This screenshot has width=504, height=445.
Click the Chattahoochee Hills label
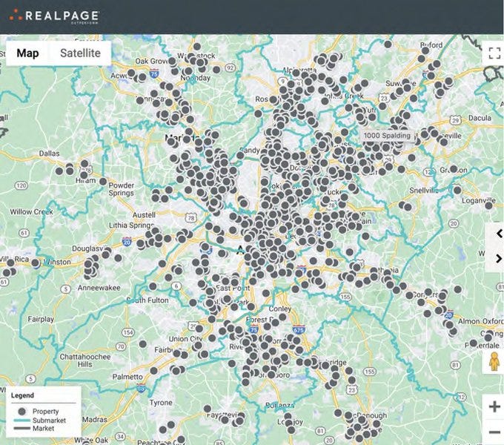[x=84, y=360]
